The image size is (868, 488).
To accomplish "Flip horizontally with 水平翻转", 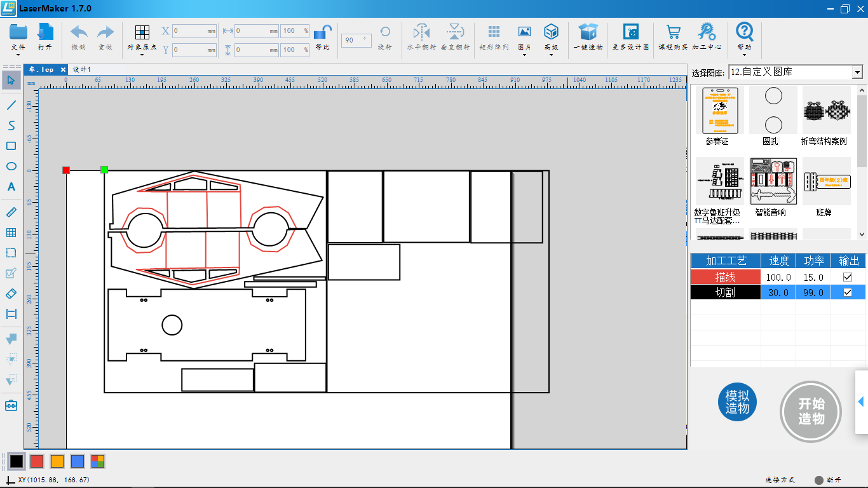I will click(x=421, y=37).
